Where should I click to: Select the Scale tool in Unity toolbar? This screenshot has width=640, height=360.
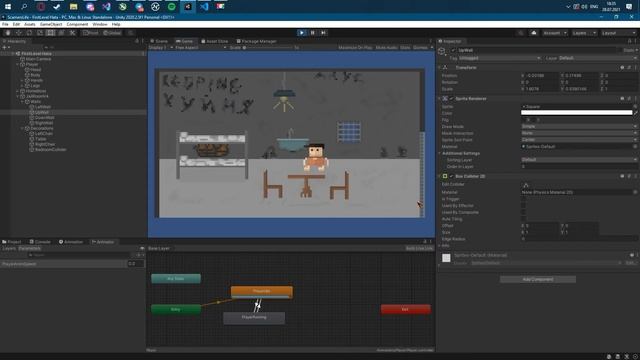[x=40, y=33]
